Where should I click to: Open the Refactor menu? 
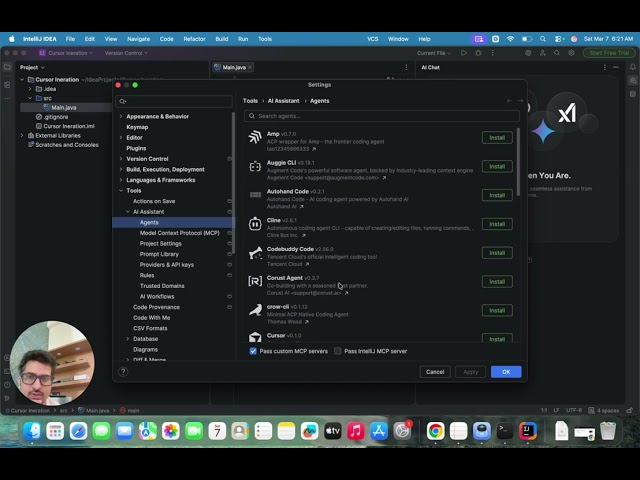[x=194, y=39]
